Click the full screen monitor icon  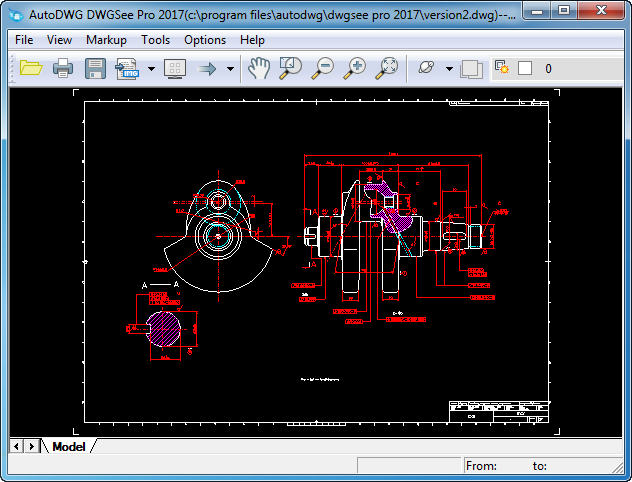pos(174,68)
